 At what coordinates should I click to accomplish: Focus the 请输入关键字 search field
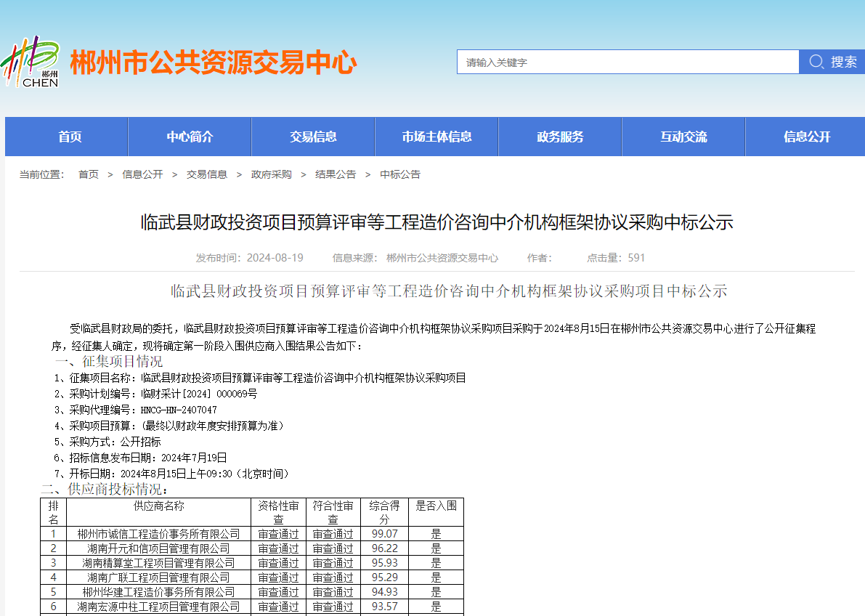coord(628,62)
